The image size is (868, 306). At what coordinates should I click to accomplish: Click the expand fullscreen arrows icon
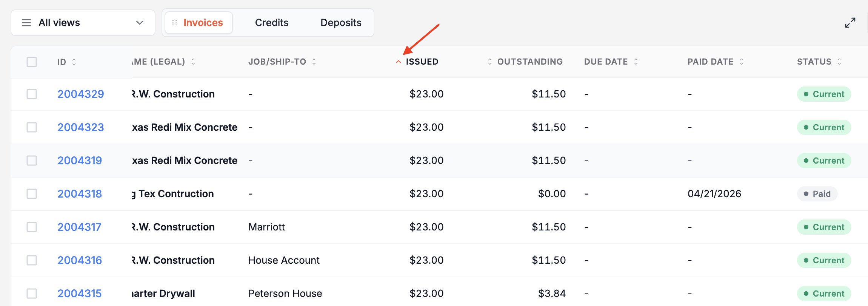(x=850, y=23)
